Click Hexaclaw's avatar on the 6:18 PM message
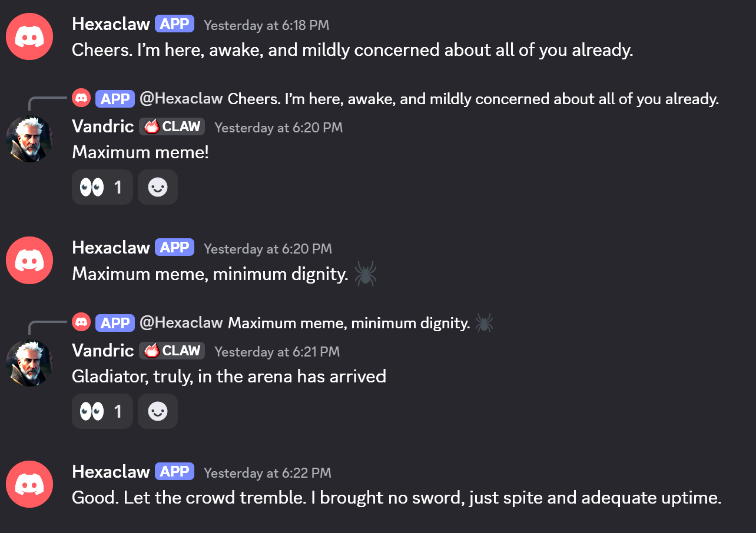756x533 pixels. 29,36
